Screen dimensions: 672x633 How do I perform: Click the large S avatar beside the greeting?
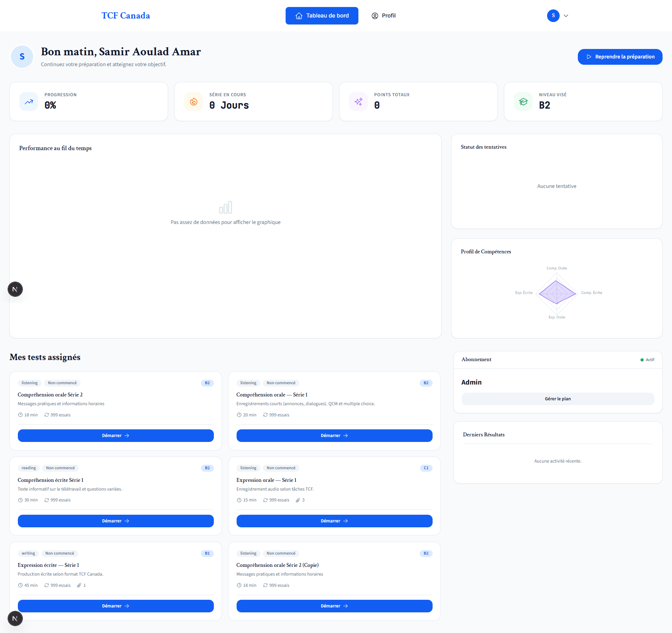coord(22,57)
